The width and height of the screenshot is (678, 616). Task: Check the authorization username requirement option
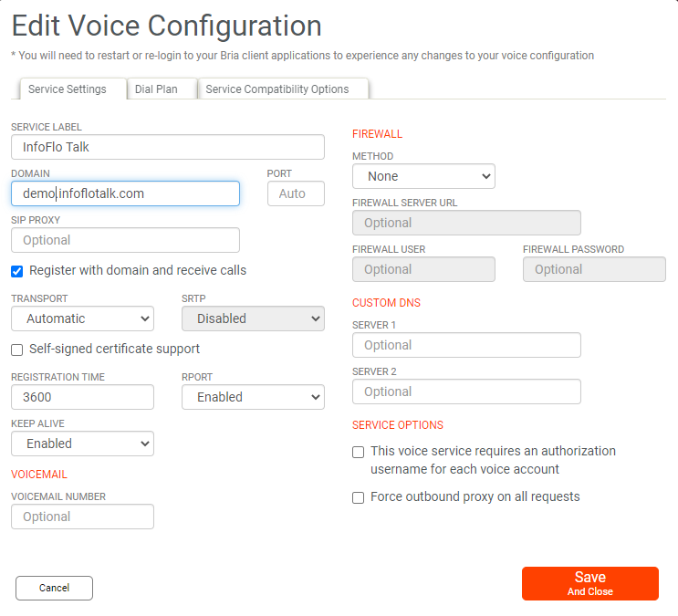click(x=359, y=452)
